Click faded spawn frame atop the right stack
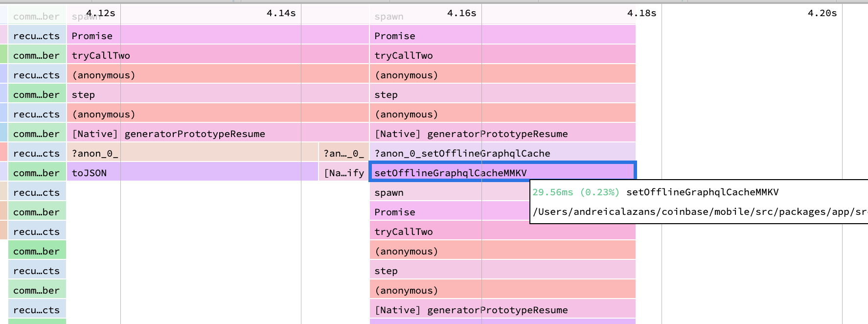The image size is (868, 324). click(503, 15)
